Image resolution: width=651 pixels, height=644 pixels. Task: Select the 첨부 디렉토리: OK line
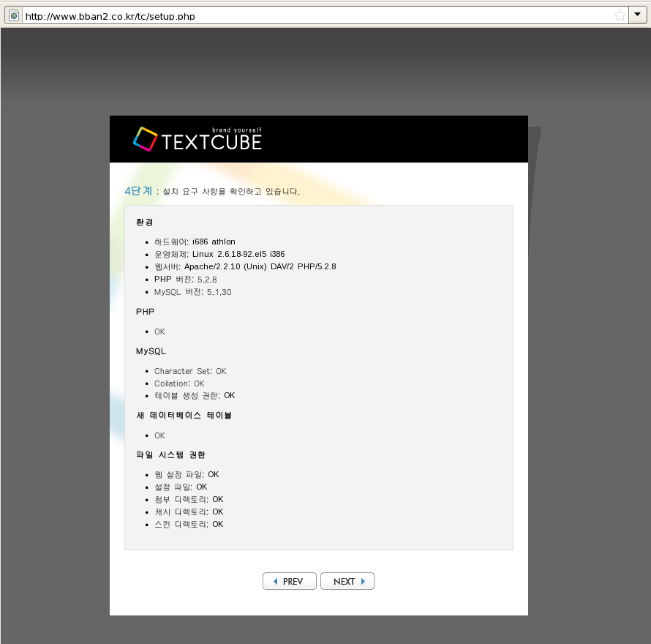pos(189,499)
